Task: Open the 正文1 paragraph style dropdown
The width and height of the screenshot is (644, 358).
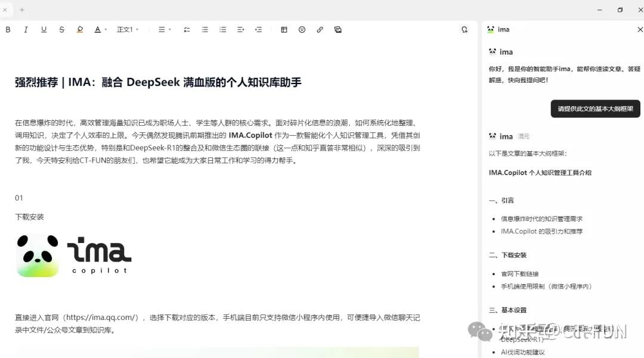Action: point(125,29)
